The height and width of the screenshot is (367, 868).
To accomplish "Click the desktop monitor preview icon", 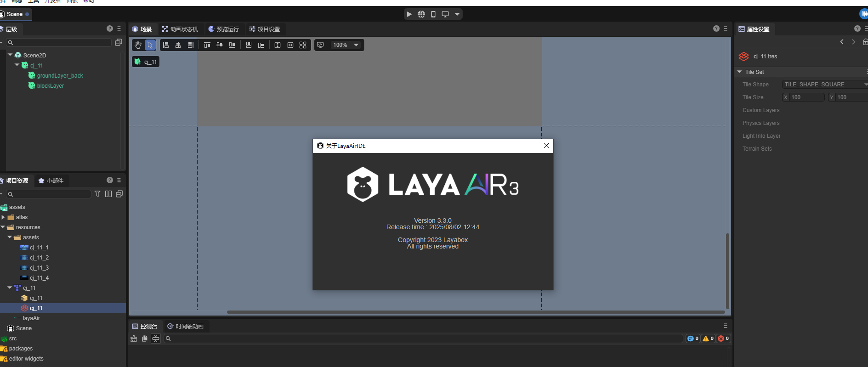I will tap(445, 14).
